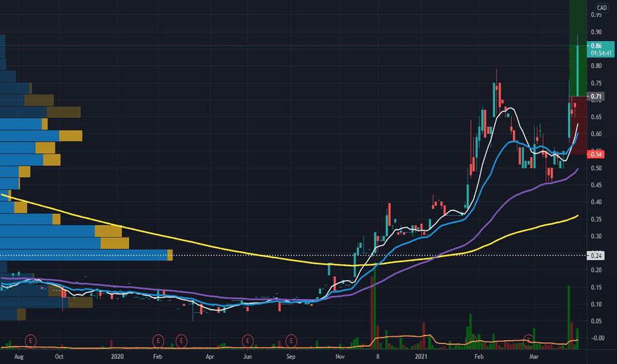Screen dimensions: 617x364
Task: Open the earnings marker above Feb 2020
Action: [x=158, y=341]
